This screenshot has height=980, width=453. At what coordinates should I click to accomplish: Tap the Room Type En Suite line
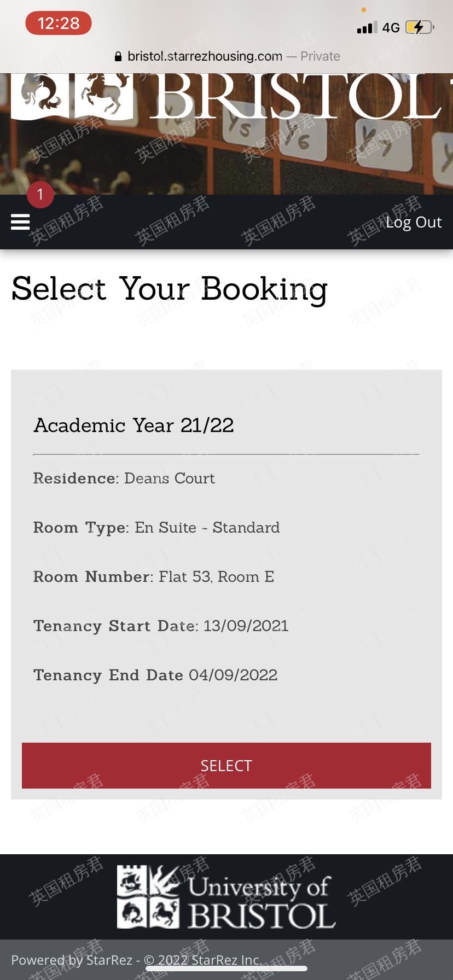(156, 527)
